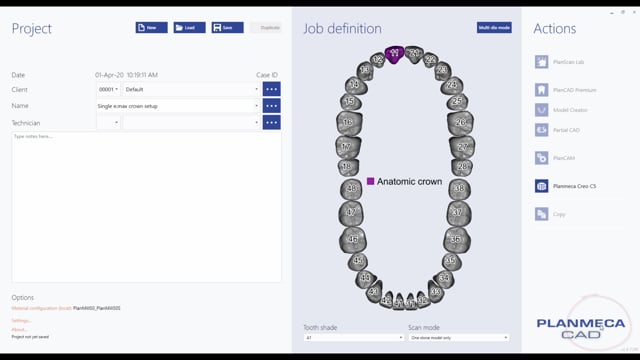The height and width of the screenshot is (360, 640).
Task: Open the Scan mode dropdown
Action: [x=459, y=338]
